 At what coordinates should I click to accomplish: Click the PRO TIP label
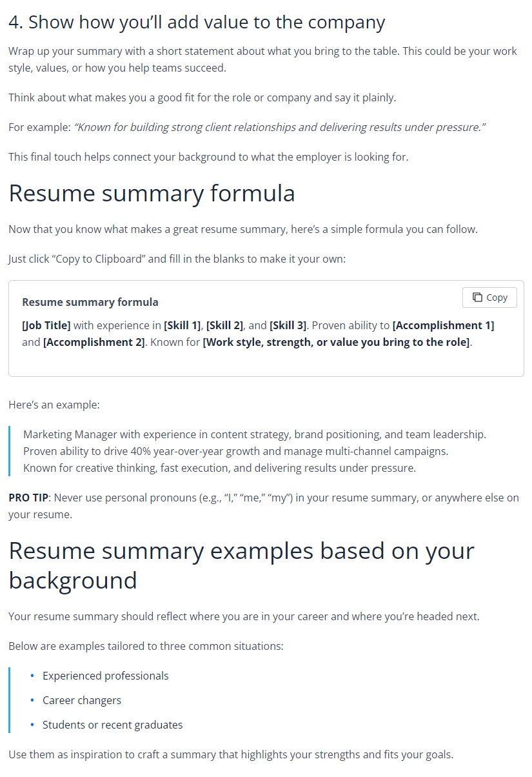tap(26, 498)
